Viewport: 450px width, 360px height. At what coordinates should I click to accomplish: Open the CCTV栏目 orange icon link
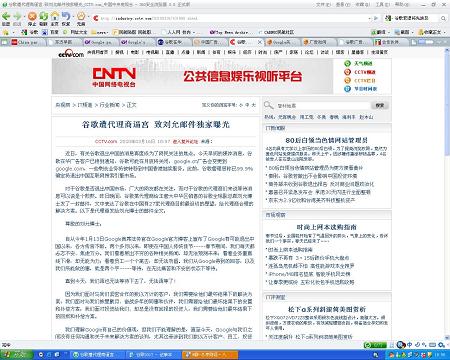(x=347, y=80)
